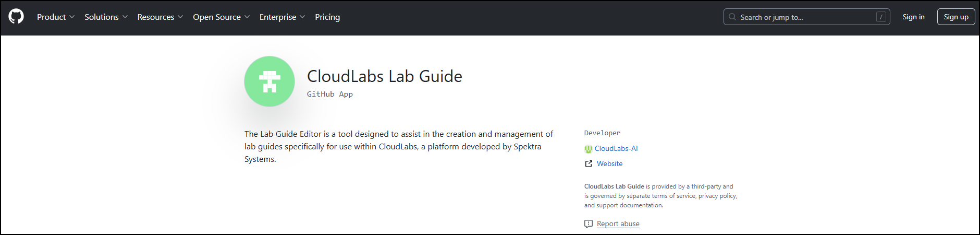The image size is (980, 235).
Task: Expand the Solutions dropdown menu
Action: (x=106, y=17)
